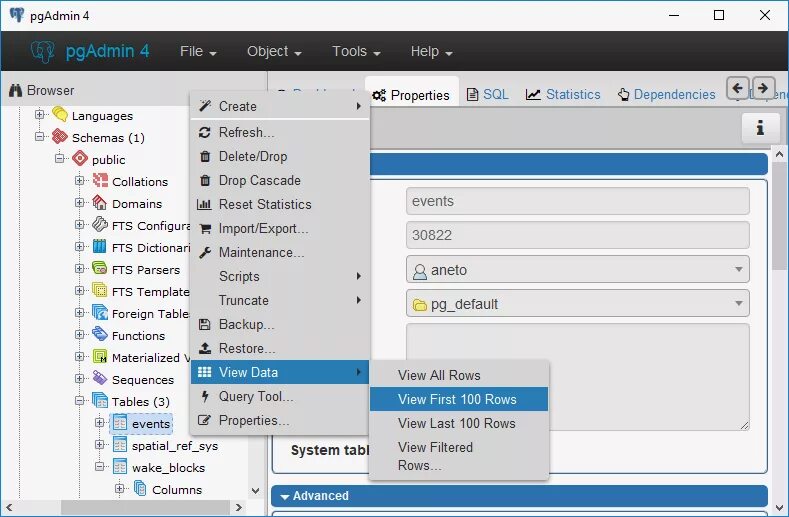
Task: Collapse the wake_blocks table node
Action: (x=100, y=467)
